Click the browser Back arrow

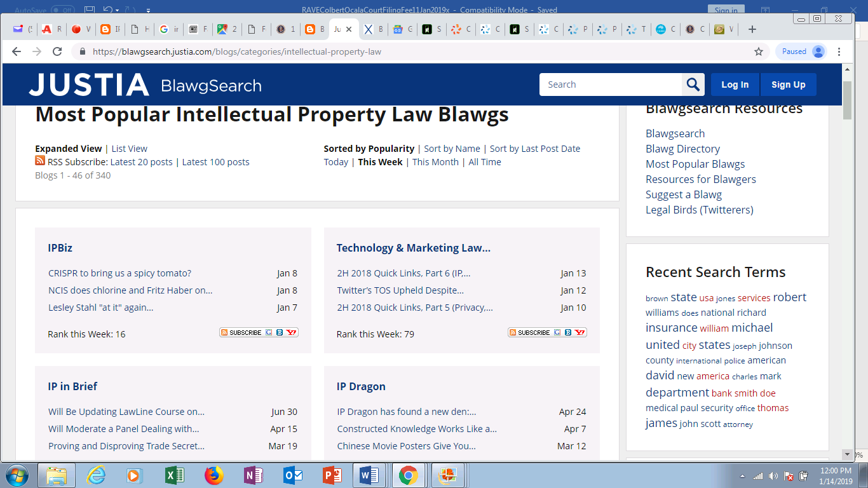click(x=17, y=51)
